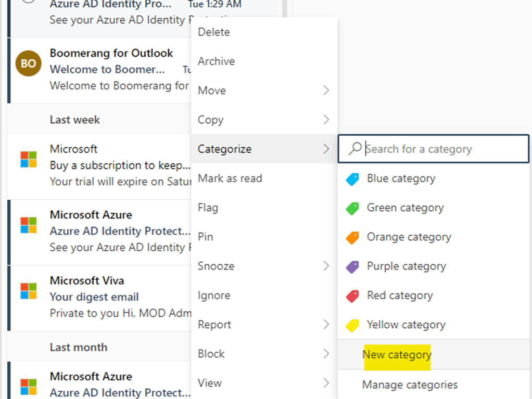
Task: Apply the Blue category label
Action: [x=433, y=178]
